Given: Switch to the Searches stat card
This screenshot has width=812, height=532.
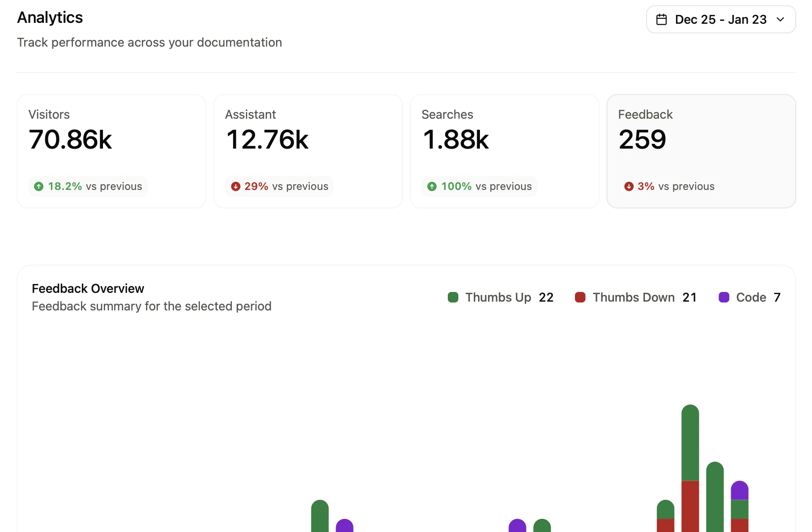Looking at the screenshot, I should click(x=504, y=151).
